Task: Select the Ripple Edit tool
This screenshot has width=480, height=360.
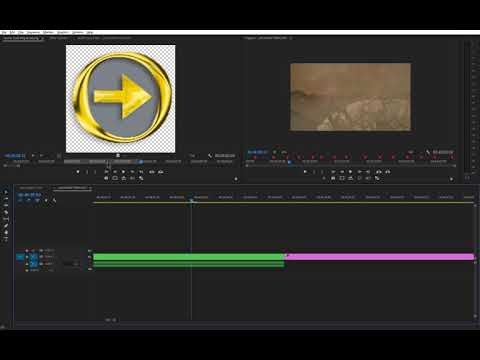Action: point(6,206)
